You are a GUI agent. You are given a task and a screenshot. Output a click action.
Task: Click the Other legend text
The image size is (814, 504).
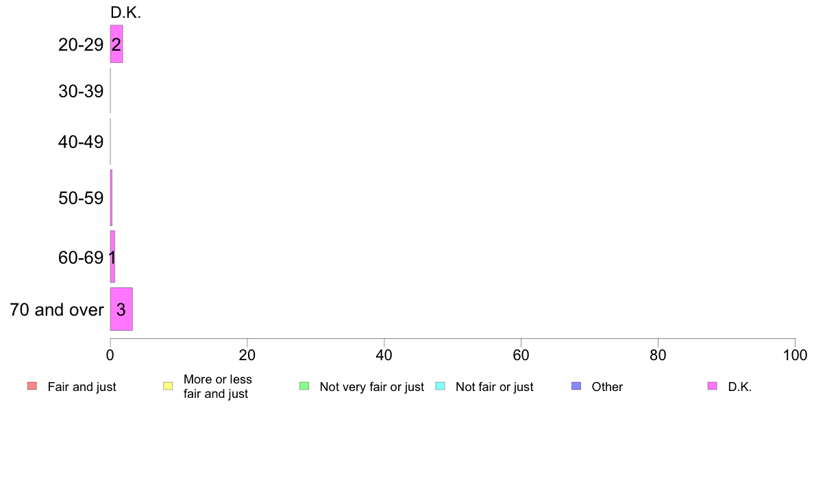[x=607, y=387]
